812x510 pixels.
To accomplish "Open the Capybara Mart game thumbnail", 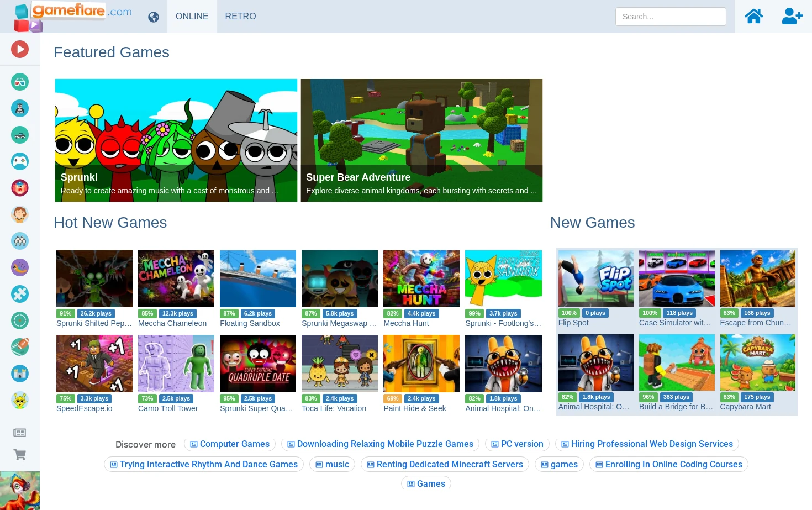I will coord(758,362).
